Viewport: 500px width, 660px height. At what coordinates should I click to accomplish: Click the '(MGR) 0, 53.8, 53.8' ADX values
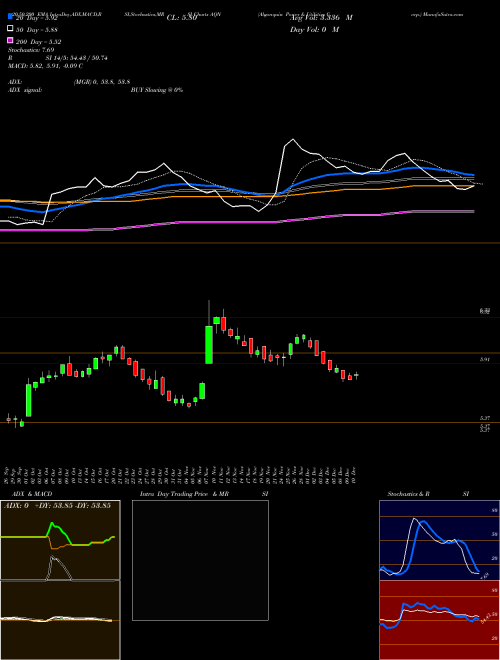point(101,82)
